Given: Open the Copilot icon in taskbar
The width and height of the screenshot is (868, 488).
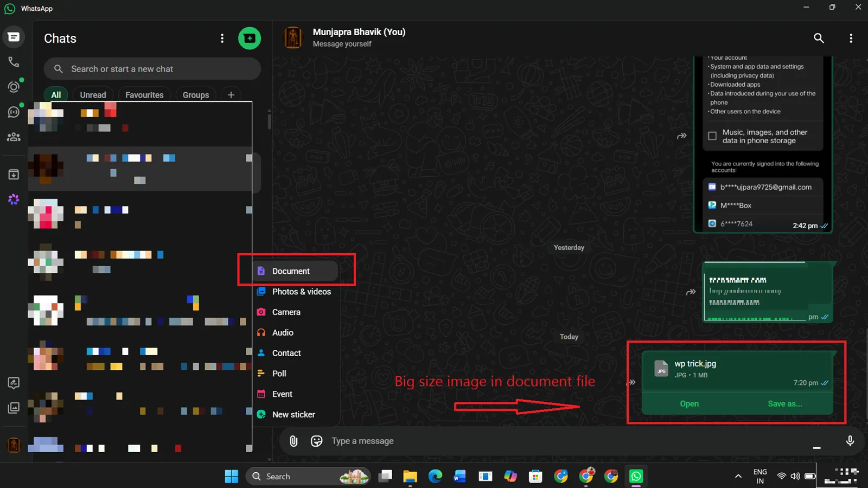Looking at the screenshot, I should [x=510, y=476].
